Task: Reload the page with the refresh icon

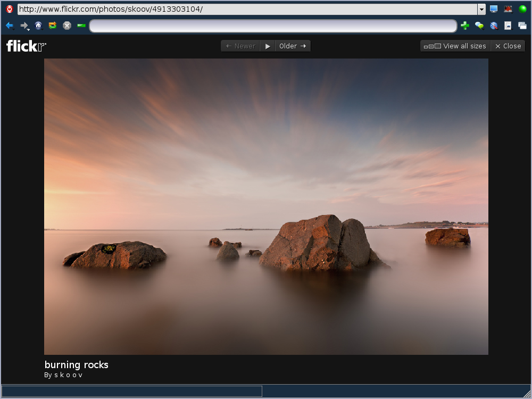Action: pyautogui.click(x=53, y=26)
